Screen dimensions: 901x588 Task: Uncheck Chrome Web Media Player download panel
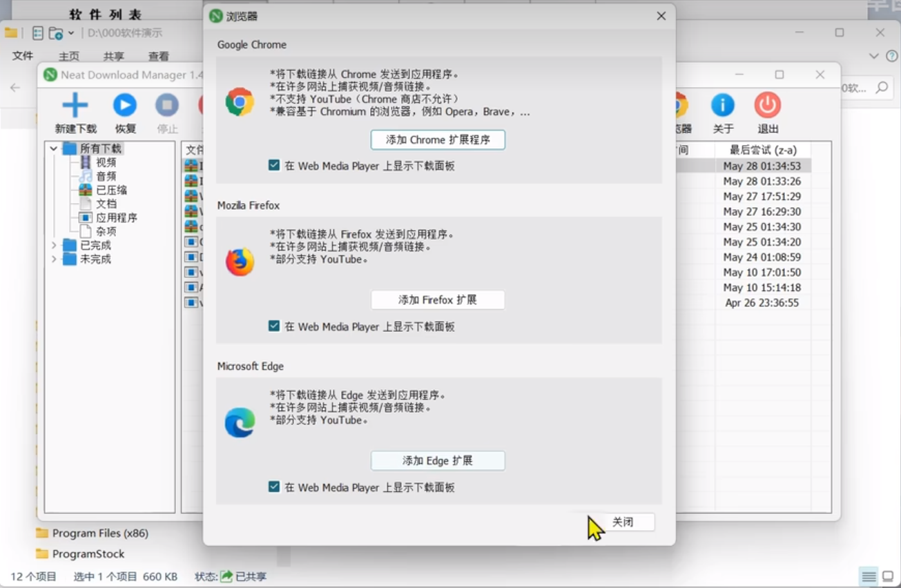click(274, 166)
